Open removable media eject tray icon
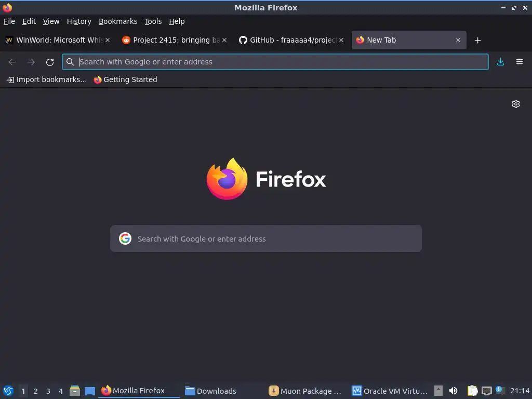 tap(438, 391)
